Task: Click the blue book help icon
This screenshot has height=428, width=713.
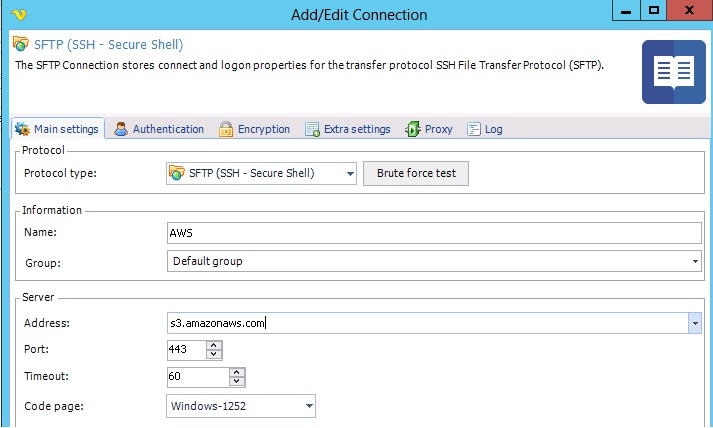Action: 672,73
